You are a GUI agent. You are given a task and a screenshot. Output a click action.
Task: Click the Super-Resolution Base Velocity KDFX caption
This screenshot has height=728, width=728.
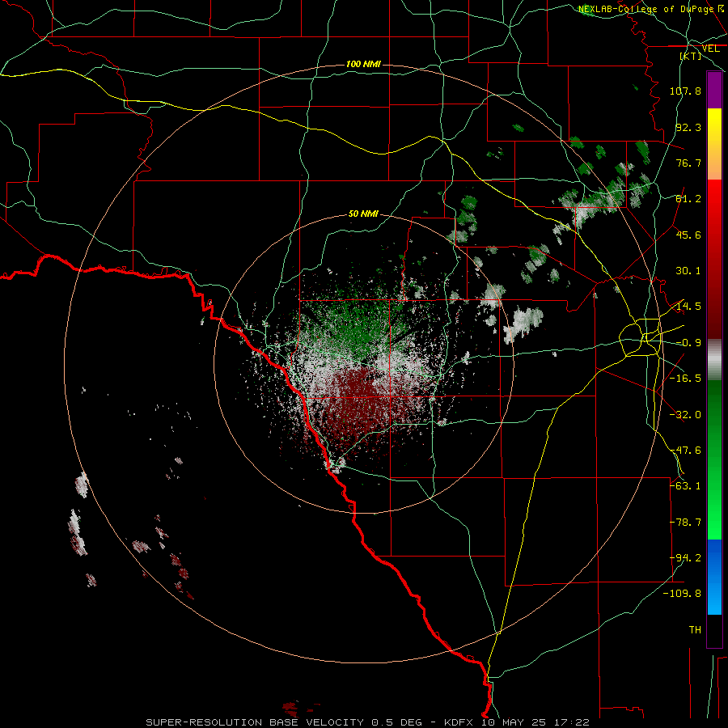[368, 722]
